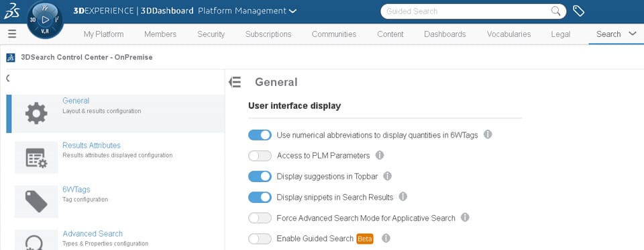Image resolution: width=644 pixels, height=250 pixels.
Task: Expand the Platform Management dropdown
Action: [x=292, y=11]
